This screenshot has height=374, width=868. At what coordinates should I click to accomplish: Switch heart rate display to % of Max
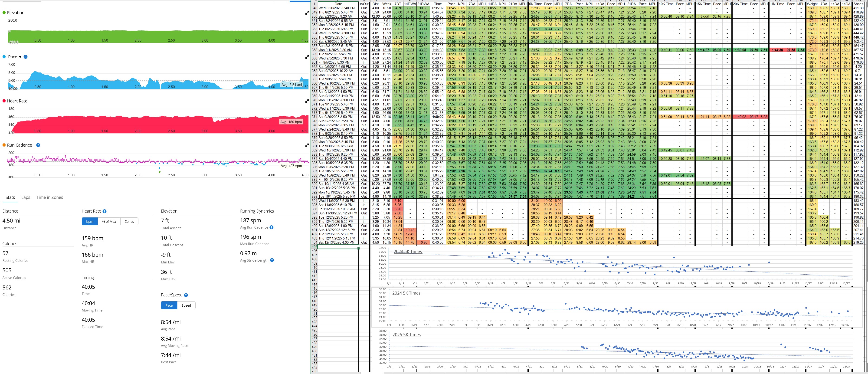109,222
